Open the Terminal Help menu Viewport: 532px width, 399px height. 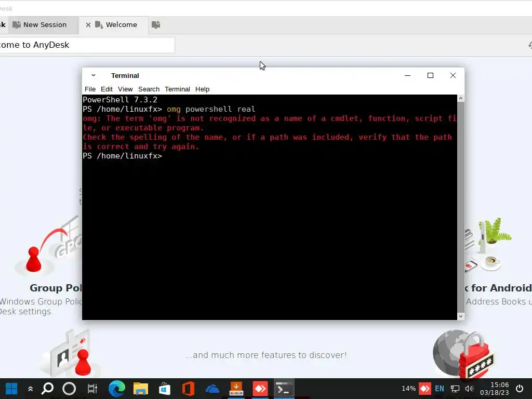tap(202, 89)
